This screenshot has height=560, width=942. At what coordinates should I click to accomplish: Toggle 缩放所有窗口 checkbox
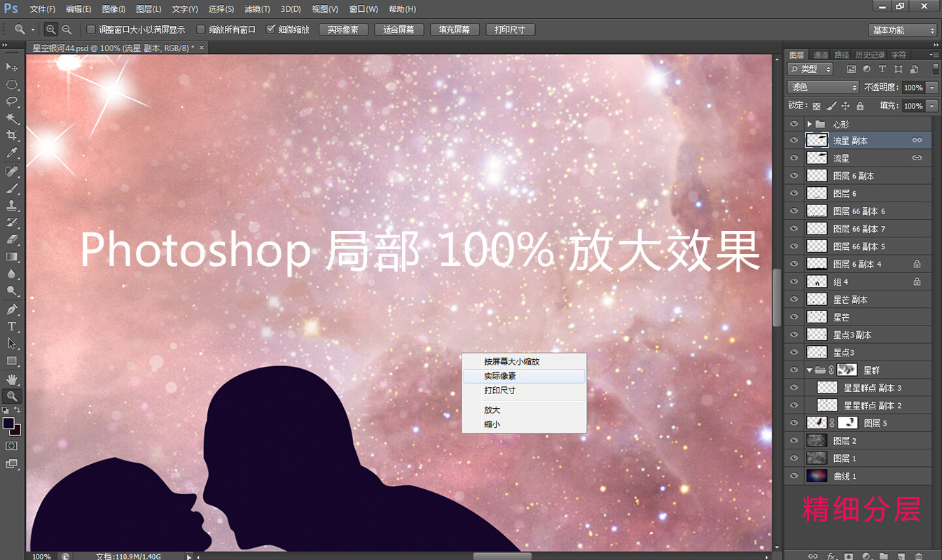[x=201, y=29]
